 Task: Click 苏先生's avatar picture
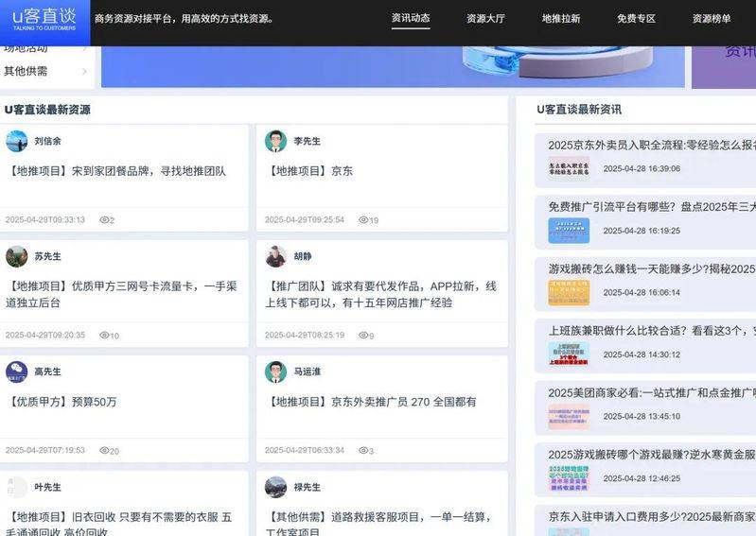(16, 257)
